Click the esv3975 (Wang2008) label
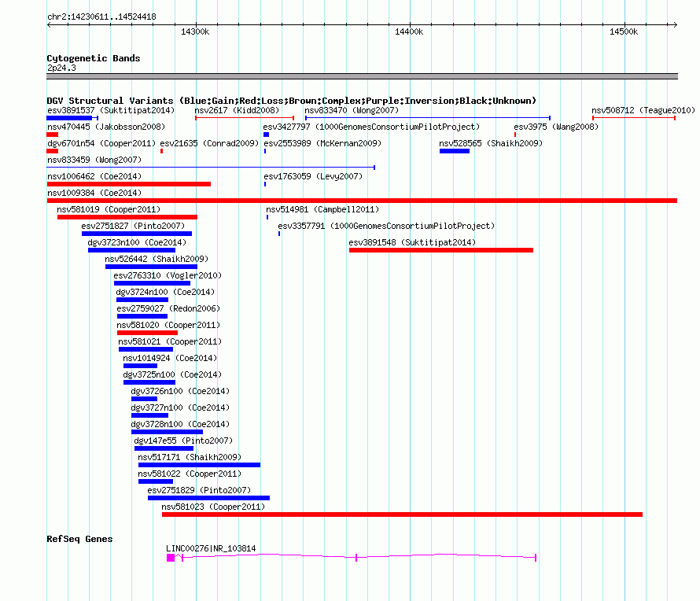Image resolution: width=700 pixels, height=601 pixels. [x=556, y=127]
